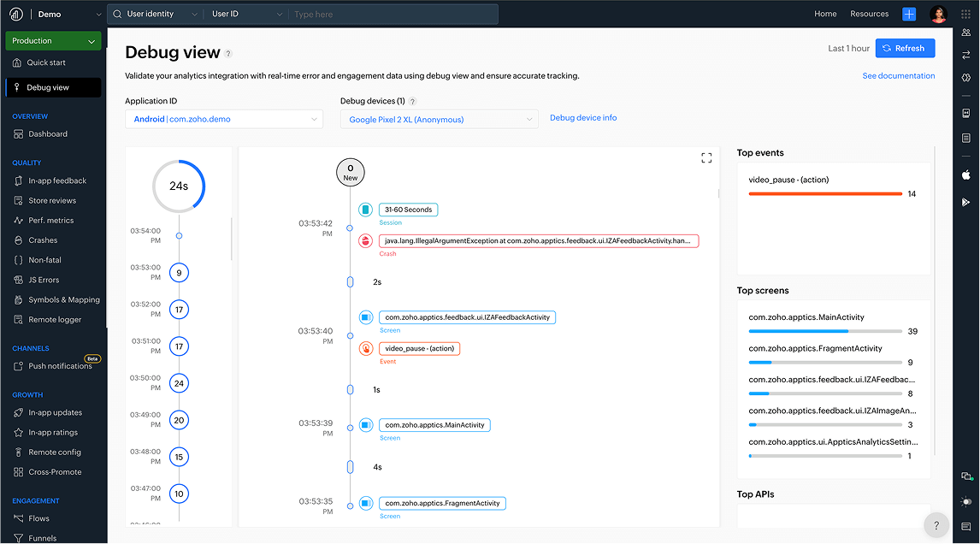The width and height of the screenshot is (980, 544).
Task: Open the Debug devices dropdown
Action: pos(439,119)
